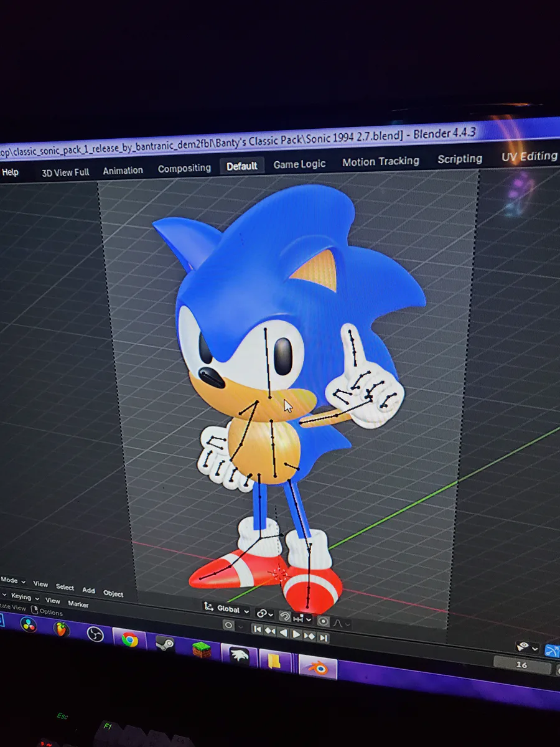Open Google Chrome from the taskbar

pos(129,639)
